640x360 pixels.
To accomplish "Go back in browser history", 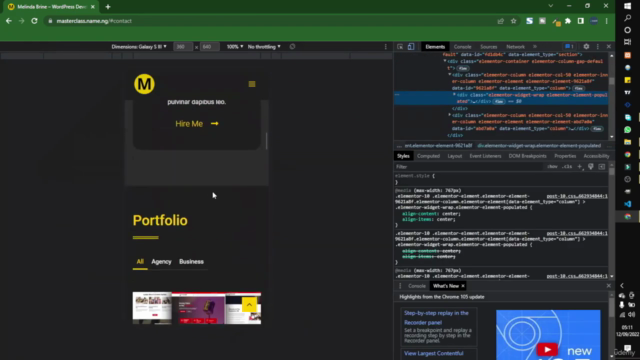I will [9, 21].
